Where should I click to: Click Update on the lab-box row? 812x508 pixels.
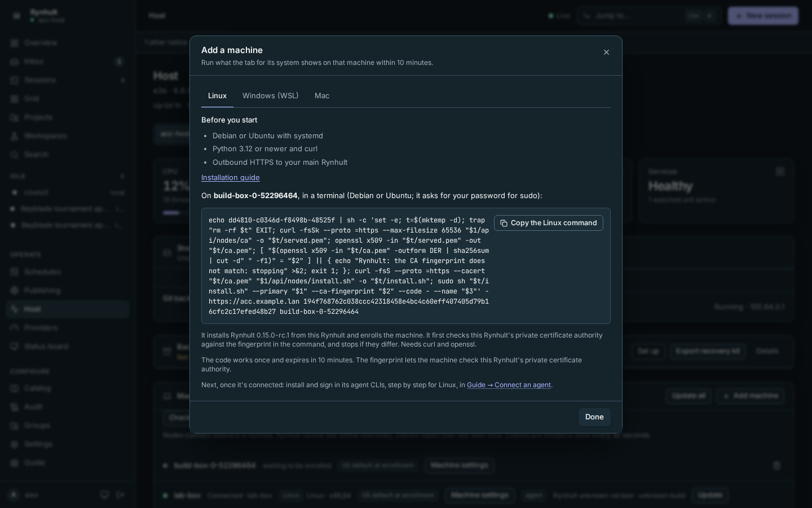(x=710, y=495)
